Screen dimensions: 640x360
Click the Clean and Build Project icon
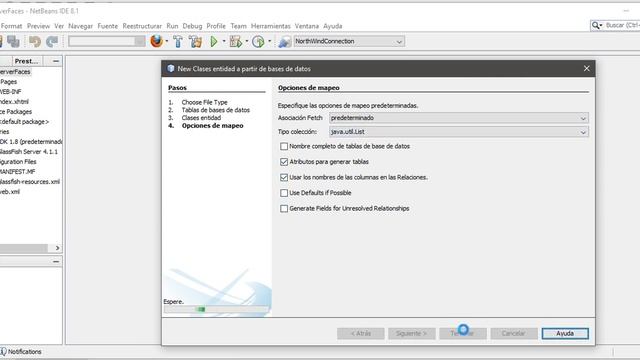pos(196,41)
